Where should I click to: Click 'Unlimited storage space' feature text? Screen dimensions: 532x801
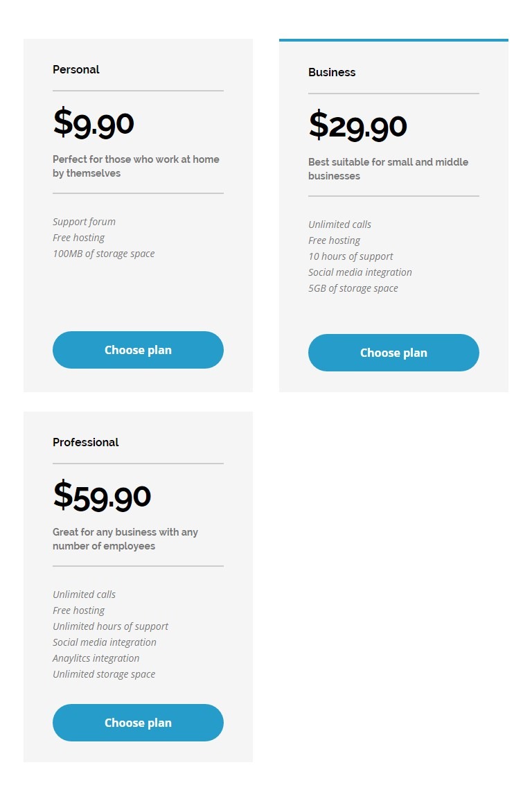pos(104,674)
